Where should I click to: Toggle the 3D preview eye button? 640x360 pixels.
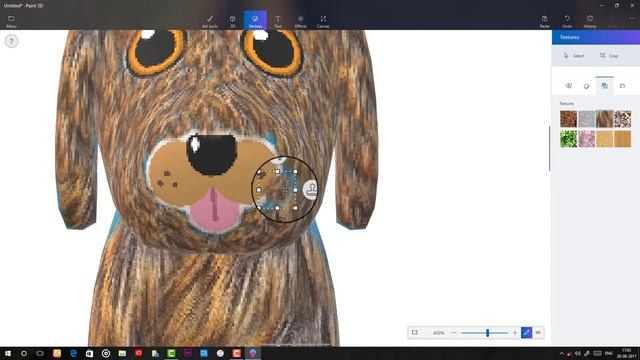point(538,333)
